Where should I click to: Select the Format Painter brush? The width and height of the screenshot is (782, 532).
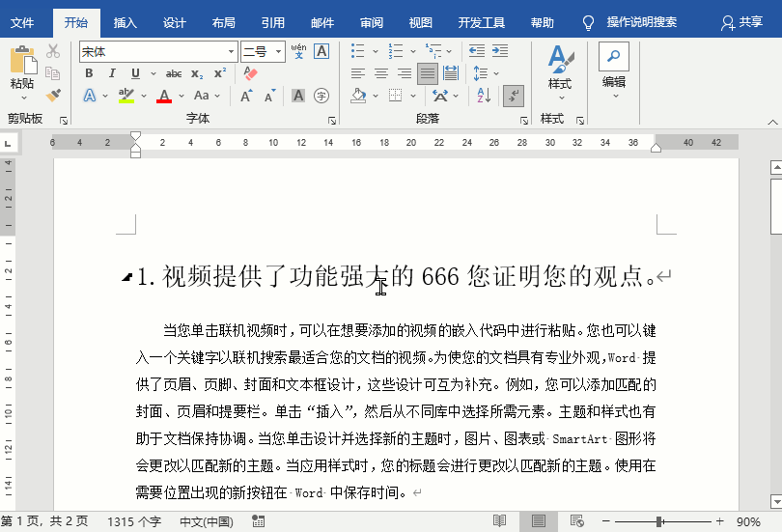click(x=53, y=96)
